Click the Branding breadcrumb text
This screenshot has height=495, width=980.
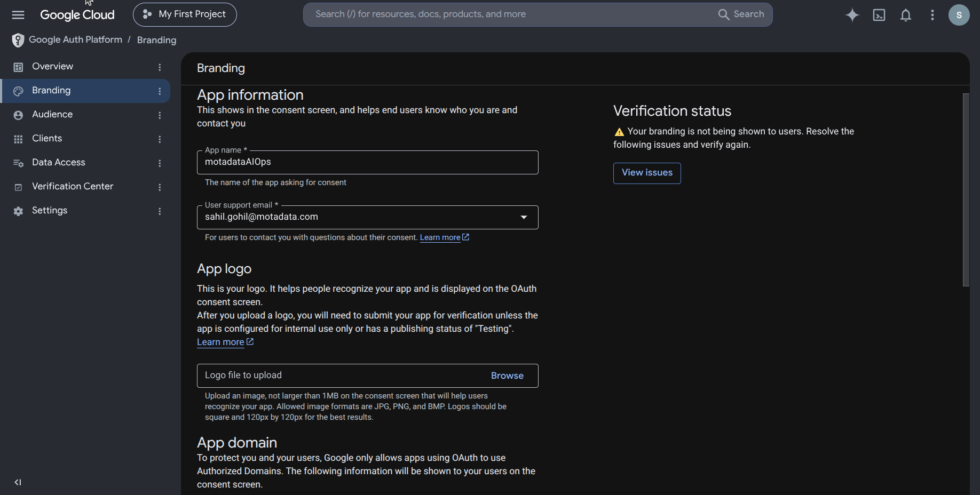pyautogui.click(x=156, y=40)
